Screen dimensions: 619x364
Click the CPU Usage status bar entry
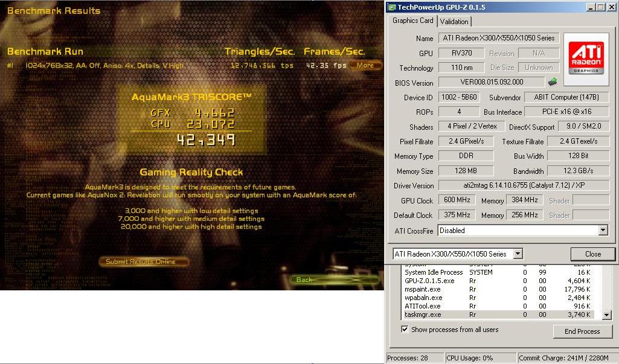click(481, 358)
